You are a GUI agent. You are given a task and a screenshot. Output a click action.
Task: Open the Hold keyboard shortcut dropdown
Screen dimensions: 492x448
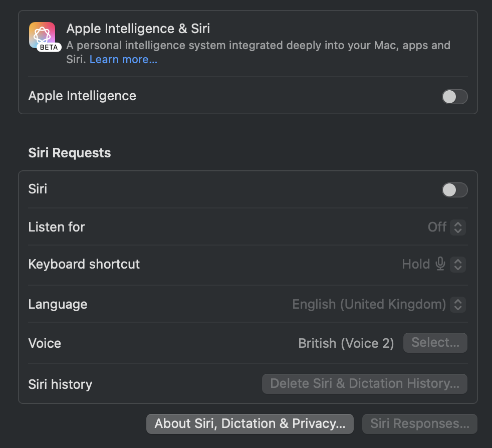pyautogui.click(x=434, y=265)
